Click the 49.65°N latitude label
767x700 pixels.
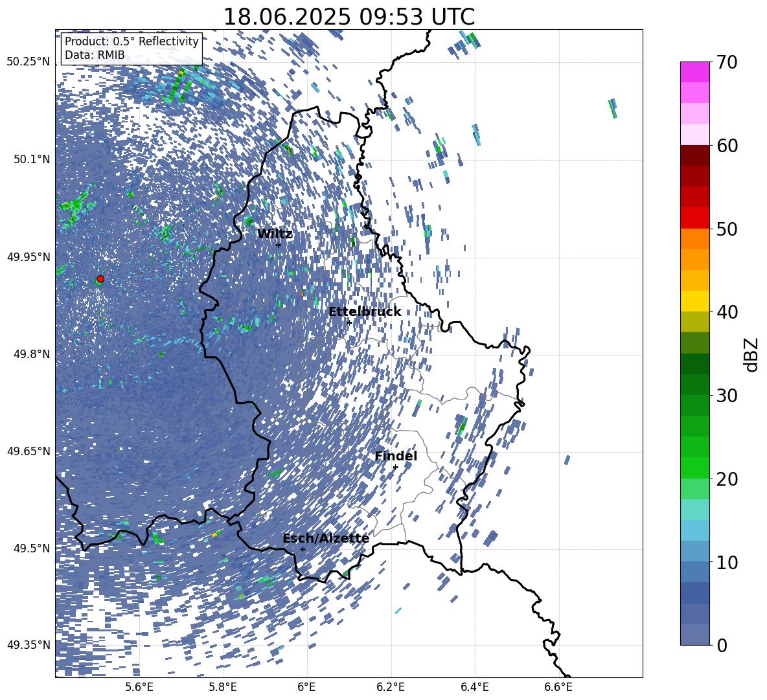point(29,451)
